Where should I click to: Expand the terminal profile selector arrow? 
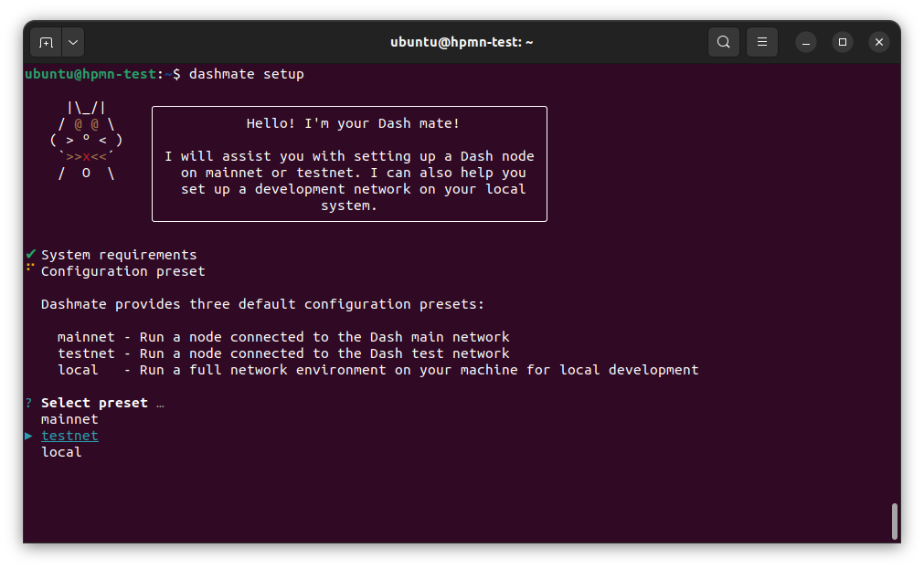72,41
